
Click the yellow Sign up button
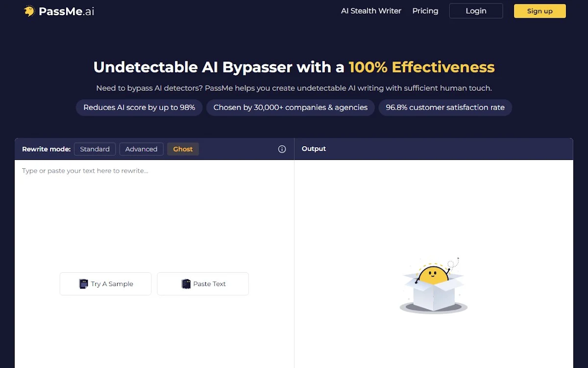[539, 11]
